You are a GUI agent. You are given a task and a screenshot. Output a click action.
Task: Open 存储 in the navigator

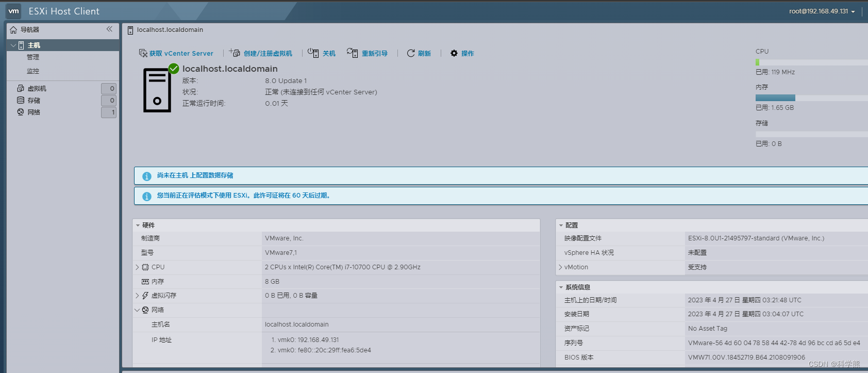pyautogui.click(x=34, y=101)
